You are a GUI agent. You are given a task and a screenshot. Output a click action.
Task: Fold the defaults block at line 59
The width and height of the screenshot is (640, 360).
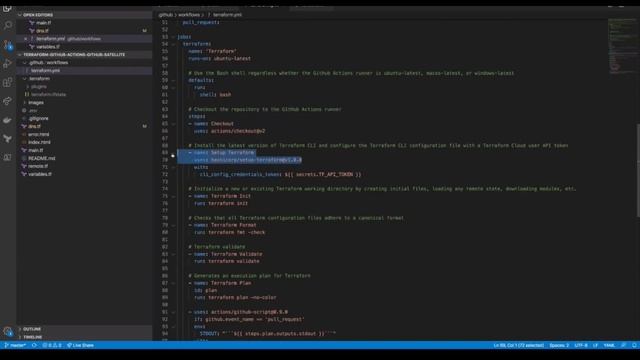point(173,80)
